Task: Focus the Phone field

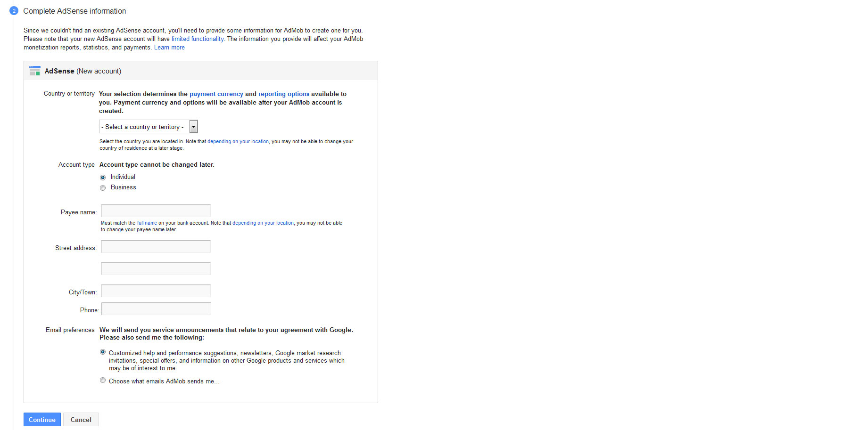Action: (x=156, y=308)
